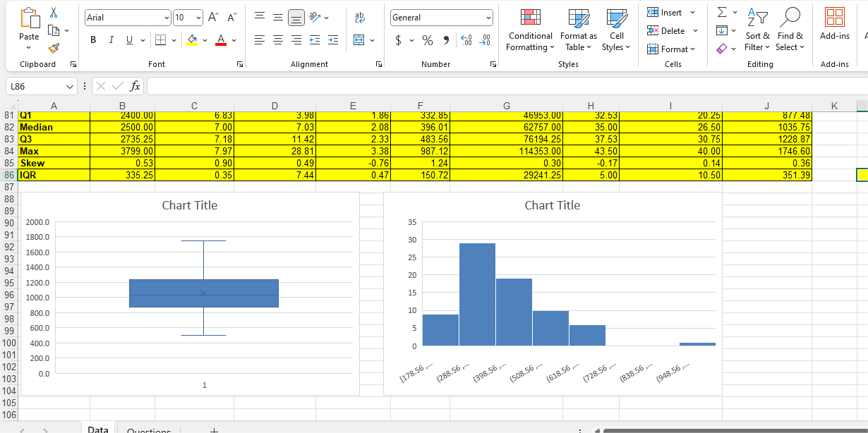Image resolution: width=868 pixels, height=433 pixels.
Task: Open the Add-ins button
Action: point(835,24)
